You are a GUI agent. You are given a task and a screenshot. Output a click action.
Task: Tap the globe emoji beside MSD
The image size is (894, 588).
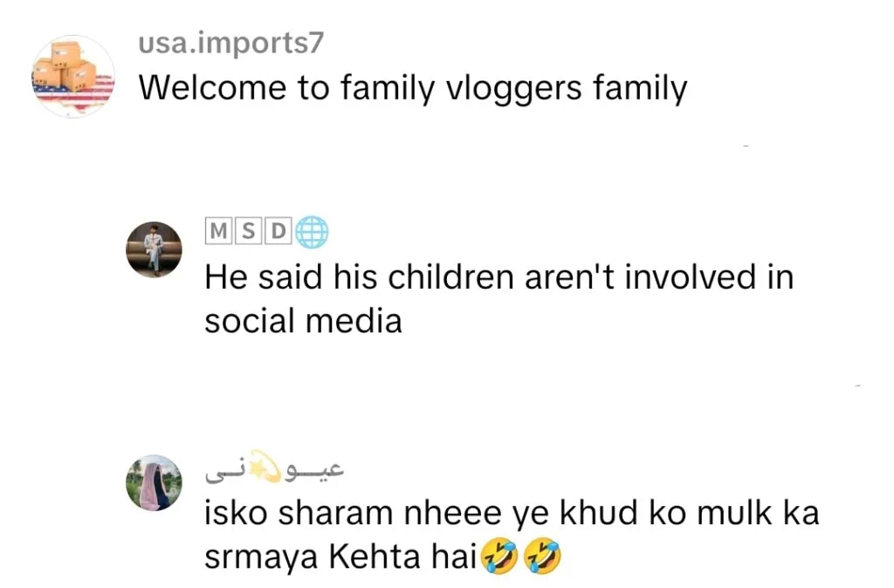[312, 231]
